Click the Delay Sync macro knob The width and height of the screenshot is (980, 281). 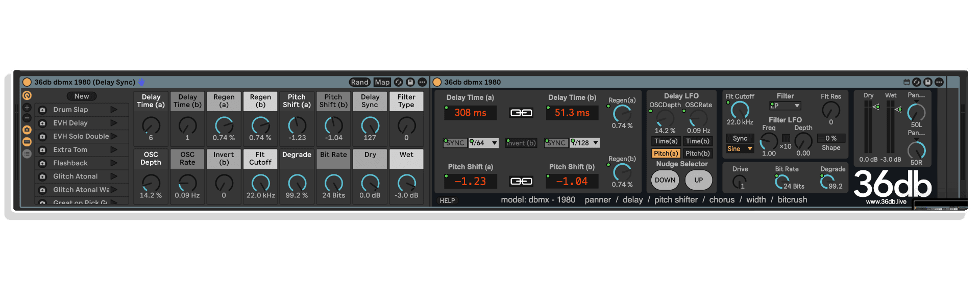point(370,125)
